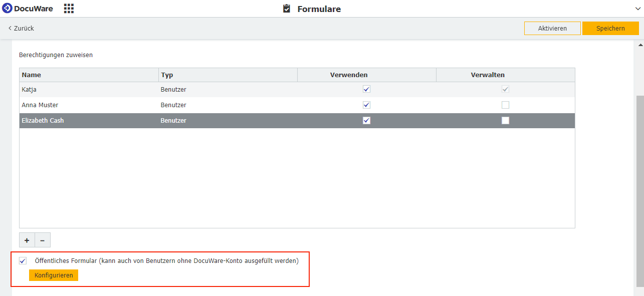644x296 pixels.
Task: Click the DocuWare logo icon
Action: [x=8, y=9]
